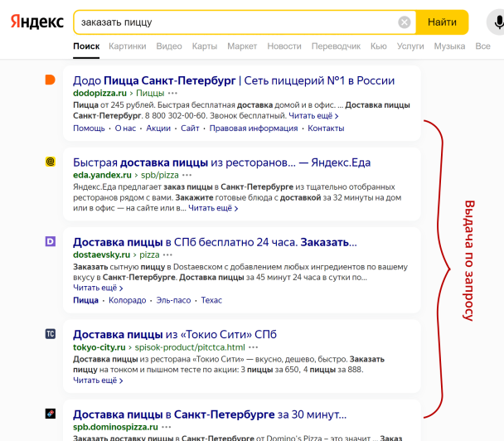The image size is (504, 441).
Task: Open three-dot menu next to spb.dominospizza.ru
Action: (166, 427)
